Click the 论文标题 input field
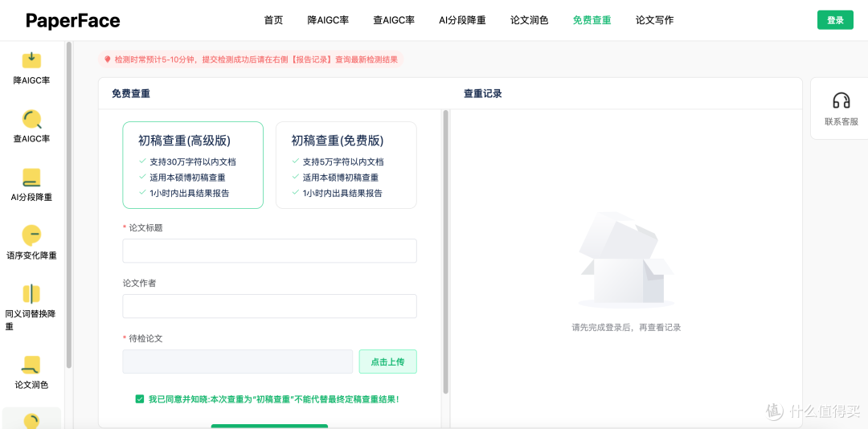868x429 pixels. [x=269, y=251]
